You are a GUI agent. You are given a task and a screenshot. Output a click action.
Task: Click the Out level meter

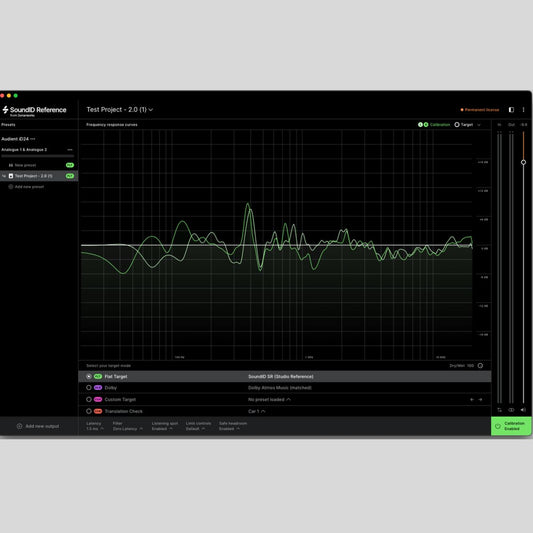[511, 268]
